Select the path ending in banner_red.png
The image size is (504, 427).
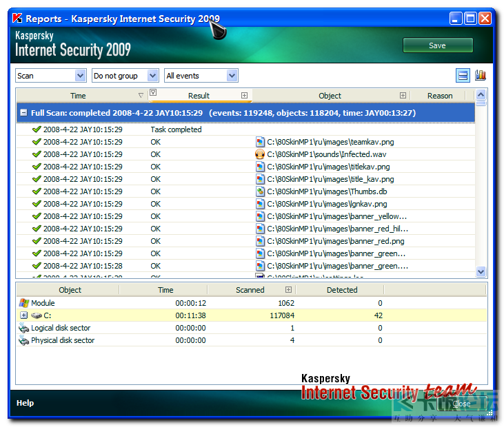(336, 241)
